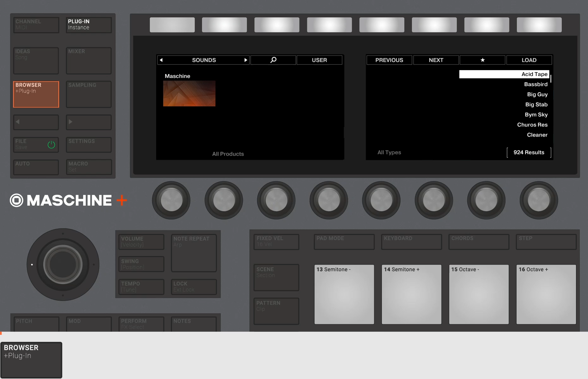Toggle the AUTO button
The width and height of the screenshot is (588, 379).
point(36,167)
